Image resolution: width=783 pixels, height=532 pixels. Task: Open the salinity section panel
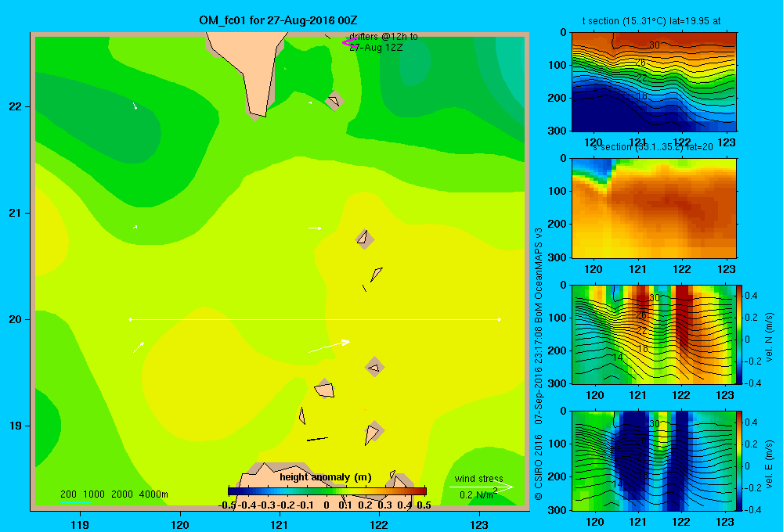point(654,207)
